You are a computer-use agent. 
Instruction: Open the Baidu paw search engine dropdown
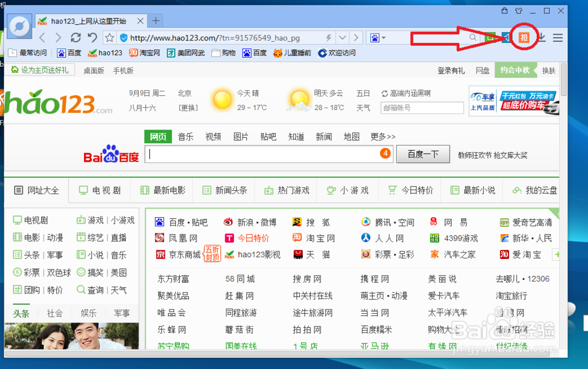378,38
